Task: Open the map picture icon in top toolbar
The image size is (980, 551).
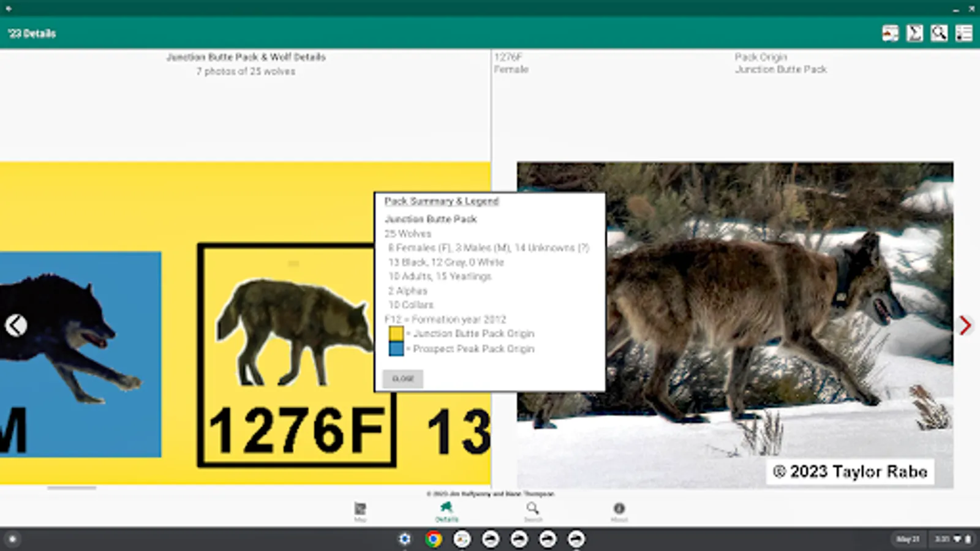Action: (890, 33)
